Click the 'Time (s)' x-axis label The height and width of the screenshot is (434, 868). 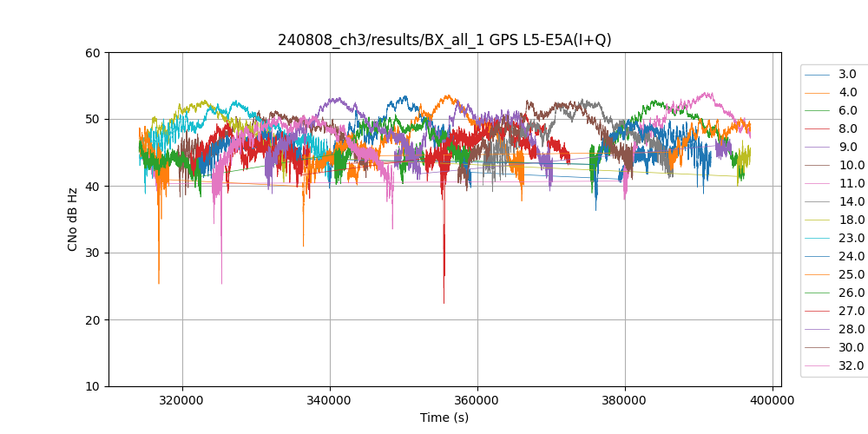[x=444, y=418]
